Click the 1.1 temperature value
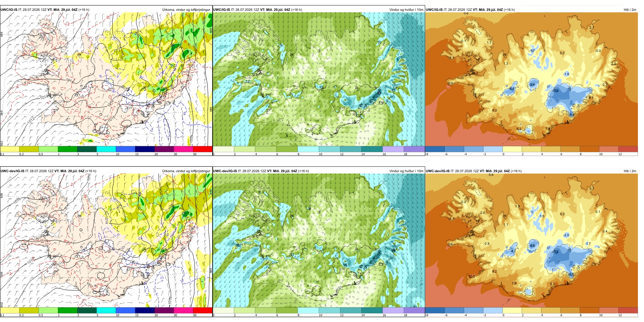Image resolution: width=644 pixels, height=322 pixels. 506,225
